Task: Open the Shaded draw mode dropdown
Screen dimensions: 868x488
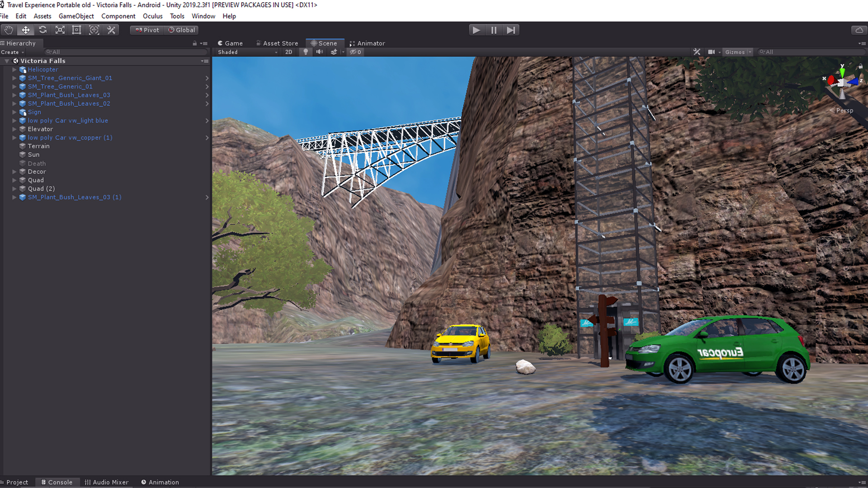Action: [x=248, y=52]
